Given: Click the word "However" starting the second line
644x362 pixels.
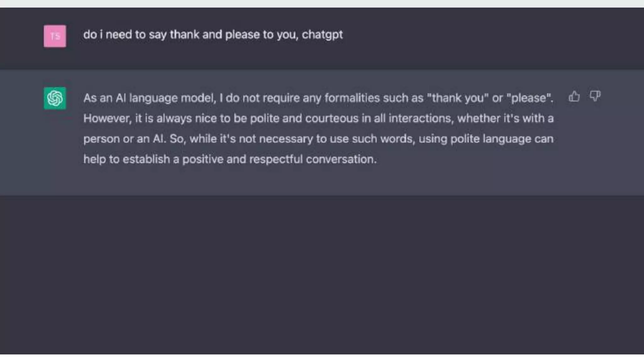Looking at the screenshot, I should click(x=107, y=118).
